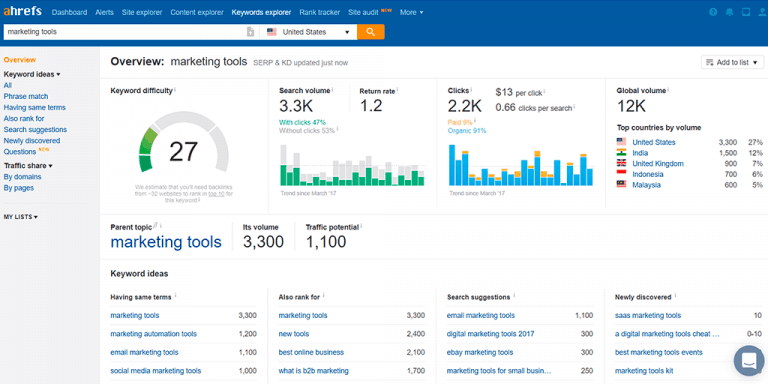Click the info icon beside Newly discovered heading
This screenshot has height=384, width=768.
(x=675, y=295)
